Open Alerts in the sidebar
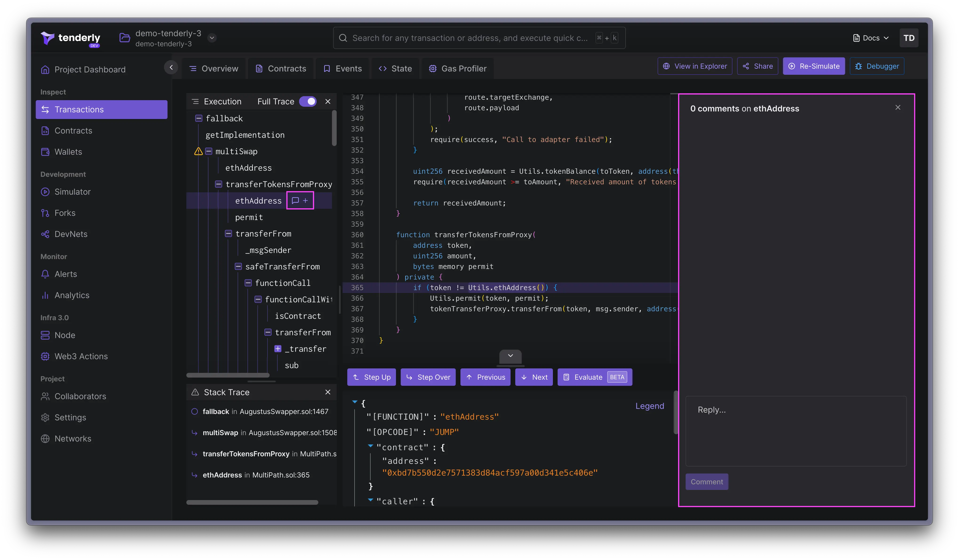 point(65,274)
